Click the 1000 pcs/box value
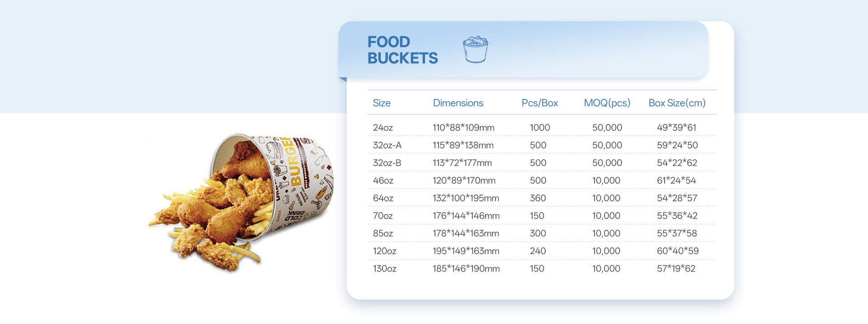The height and width of the screenshot is (324, 868). point(540,128)
